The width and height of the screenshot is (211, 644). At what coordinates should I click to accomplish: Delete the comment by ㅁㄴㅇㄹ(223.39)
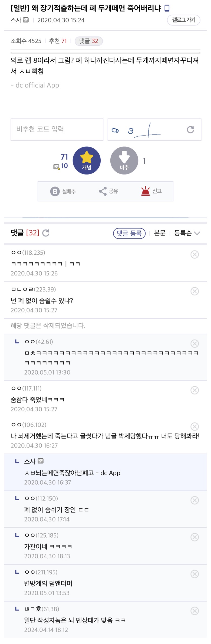point(194,291)
